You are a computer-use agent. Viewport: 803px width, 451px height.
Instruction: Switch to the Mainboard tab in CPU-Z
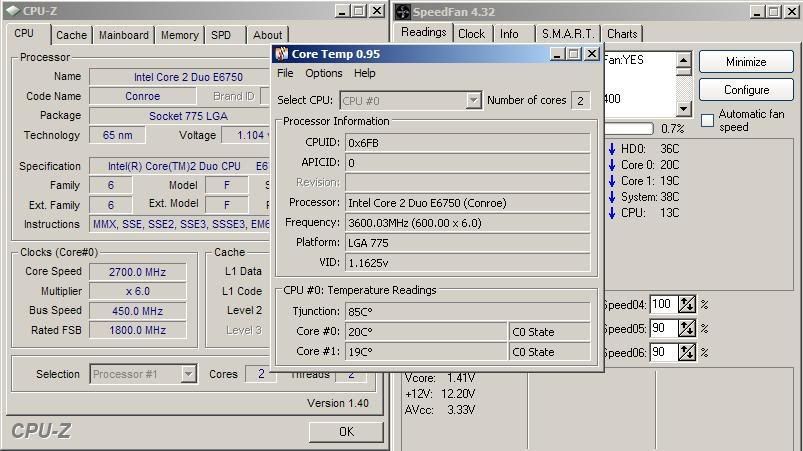[124, 35]
